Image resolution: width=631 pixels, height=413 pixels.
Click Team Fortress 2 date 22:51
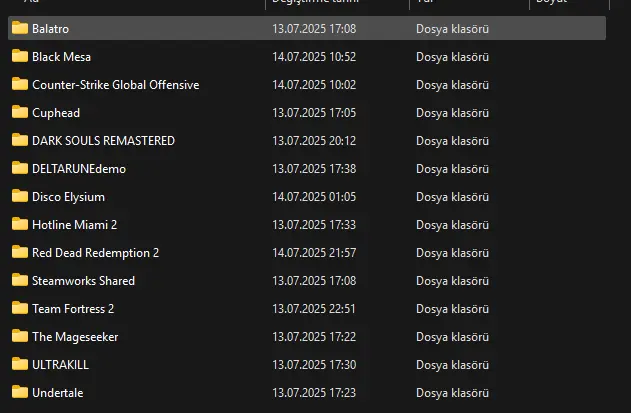314,309
